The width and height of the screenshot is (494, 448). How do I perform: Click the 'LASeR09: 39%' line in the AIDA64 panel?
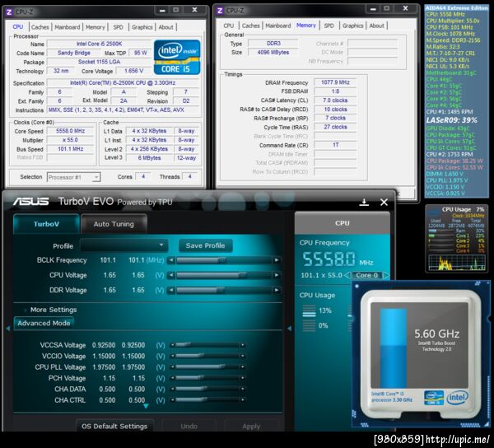(451, 120)
